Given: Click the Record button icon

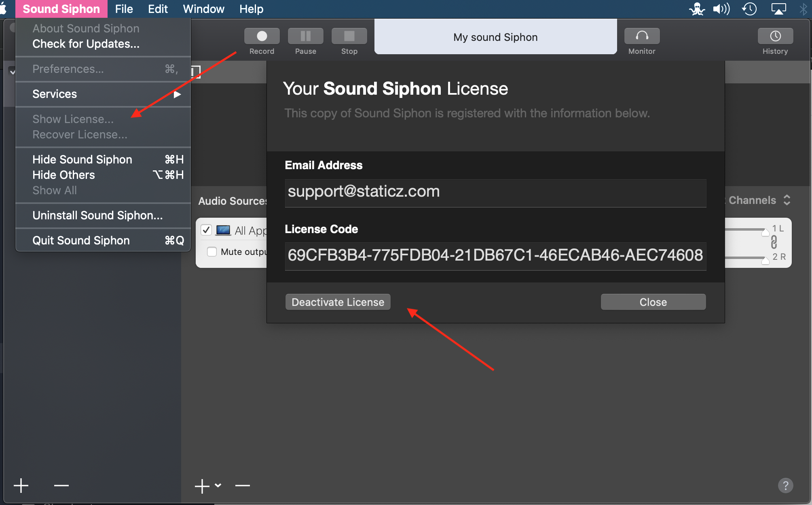Looking at the screenshot, I should pos(262,36).
